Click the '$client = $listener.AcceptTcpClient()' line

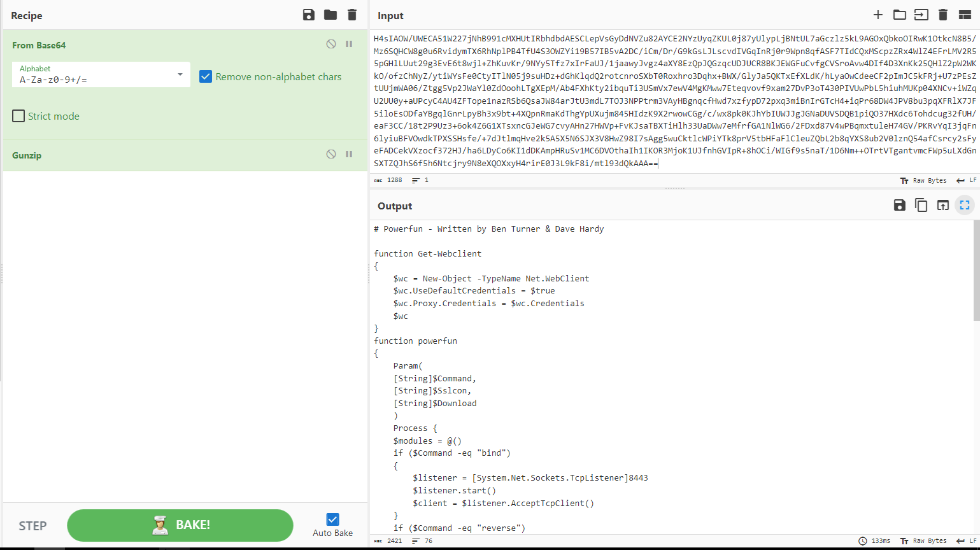tap(504, 503)
